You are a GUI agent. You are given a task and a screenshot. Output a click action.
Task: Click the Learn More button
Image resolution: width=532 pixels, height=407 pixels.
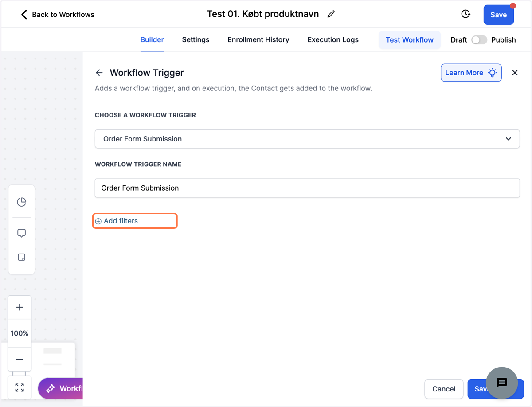(471, 73)
